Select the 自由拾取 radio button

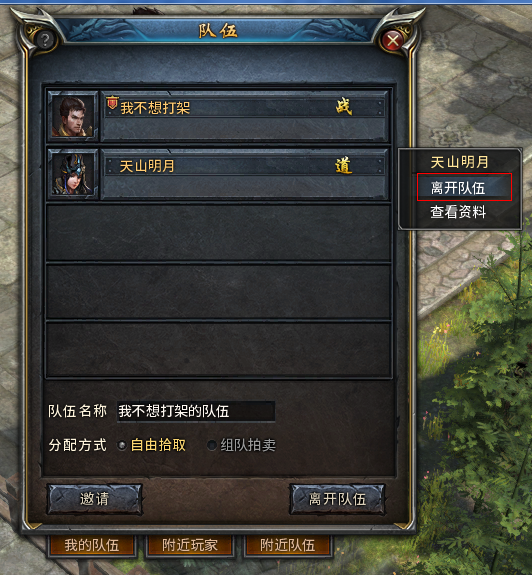click(121, 446)
